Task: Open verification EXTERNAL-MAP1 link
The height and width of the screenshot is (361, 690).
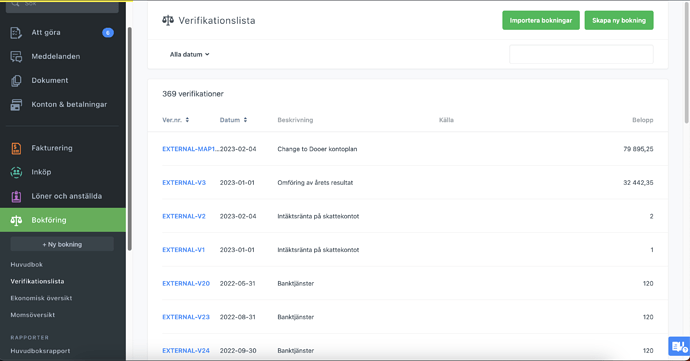Action: pos(191,149)
